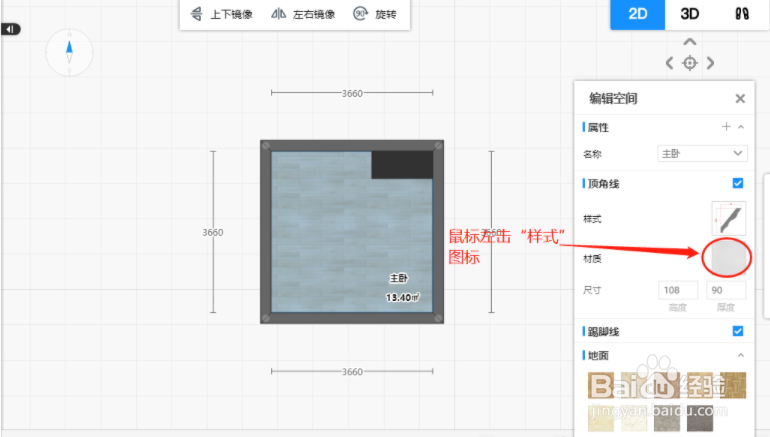The image size is (770, 437).
Task: Choose the beige marble floor swatch
Action: click(601, 419)
